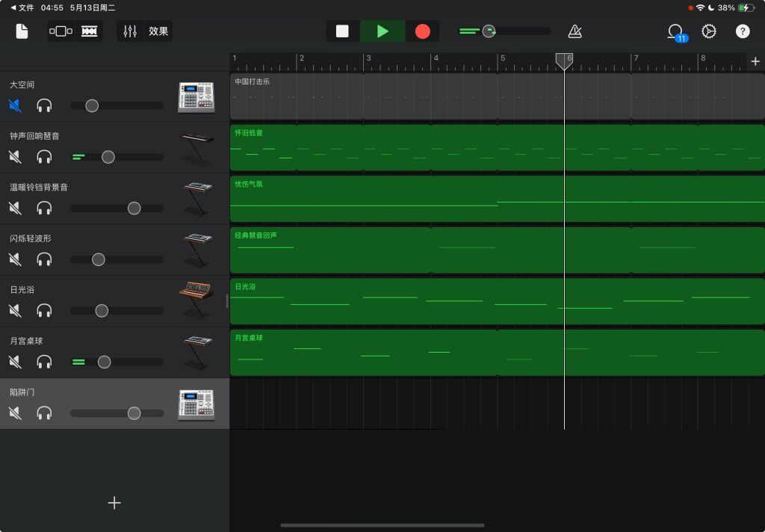Mute the 日光浴 track

click(x=15, y=310)
